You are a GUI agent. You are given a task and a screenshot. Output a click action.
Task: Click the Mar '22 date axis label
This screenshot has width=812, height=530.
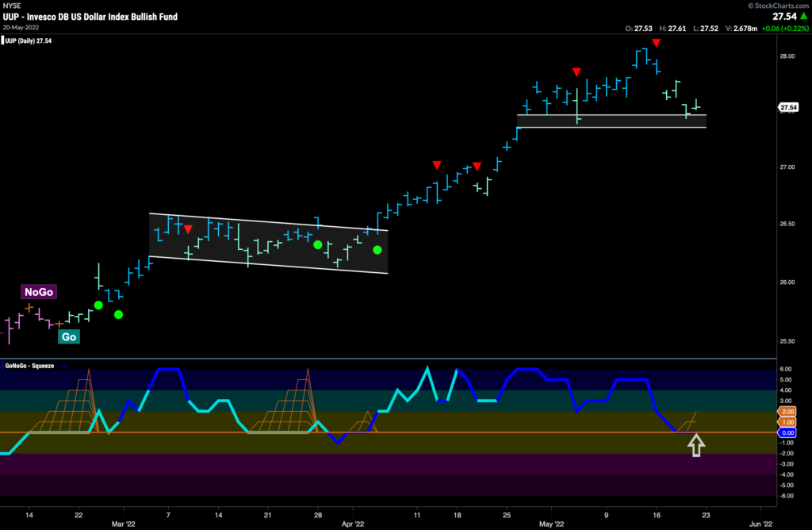click(x=124, y=524)
